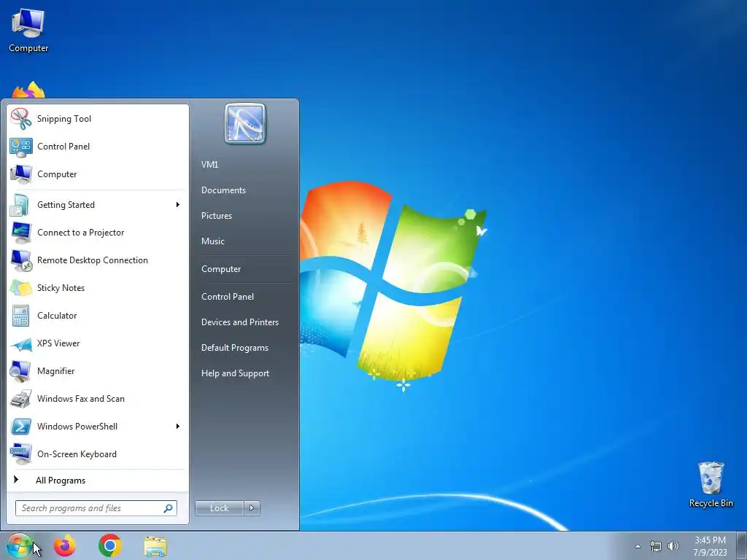747x560 pixels.
Task: Click the Show desktop strip on the taskbar
Action: pyautogui.click(x=742, y=545)
